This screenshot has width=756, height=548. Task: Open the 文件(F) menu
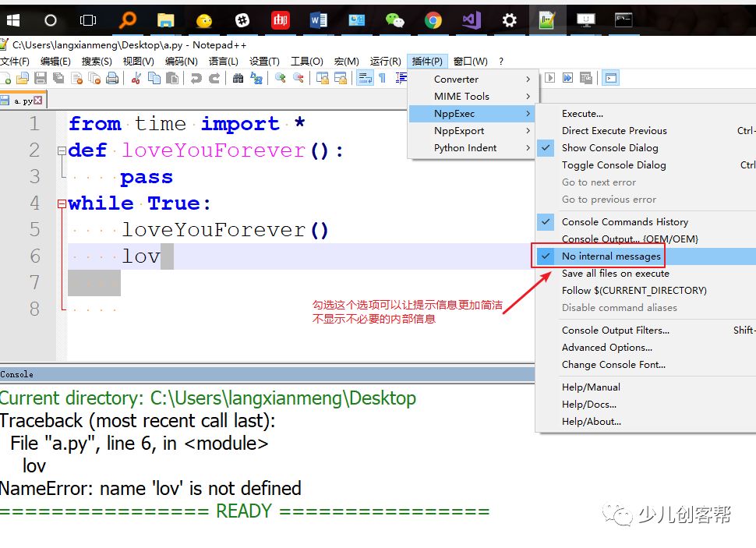pyautogui.click(x=15, y=62)
